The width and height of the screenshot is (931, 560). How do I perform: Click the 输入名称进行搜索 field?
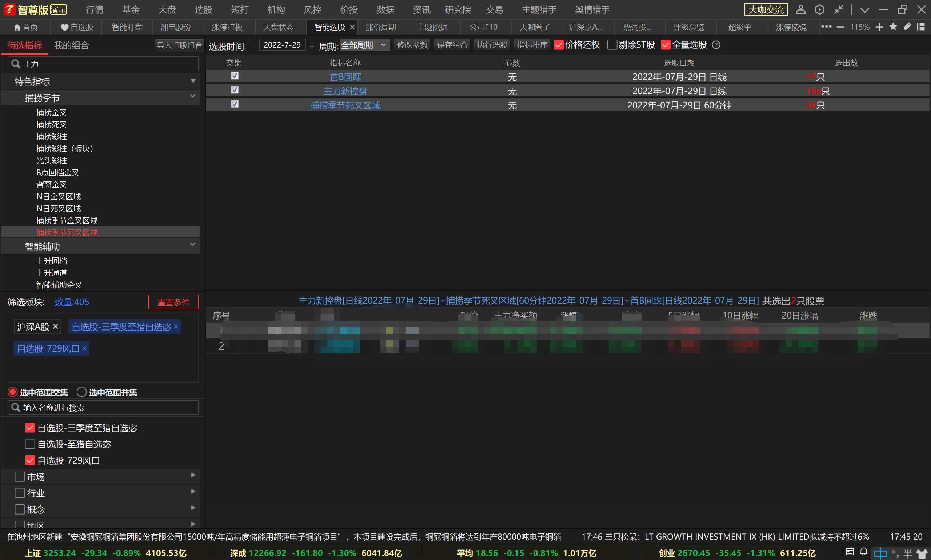[x=103, y=408]
